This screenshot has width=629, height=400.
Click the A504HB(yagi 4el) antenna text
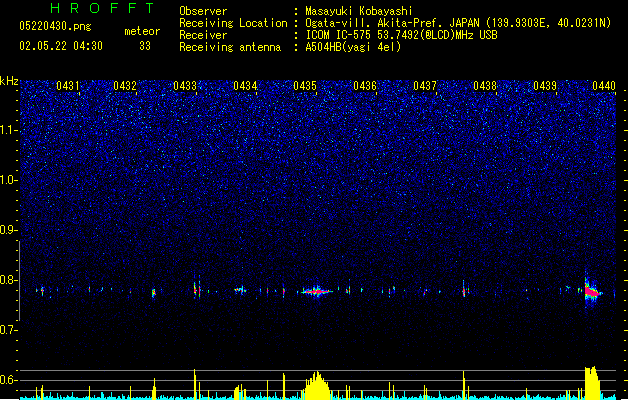coord(353,47)
